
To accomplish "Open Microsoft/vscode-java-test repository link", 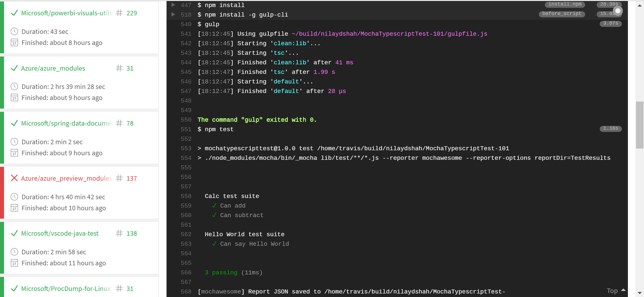I will pos(60,233).
